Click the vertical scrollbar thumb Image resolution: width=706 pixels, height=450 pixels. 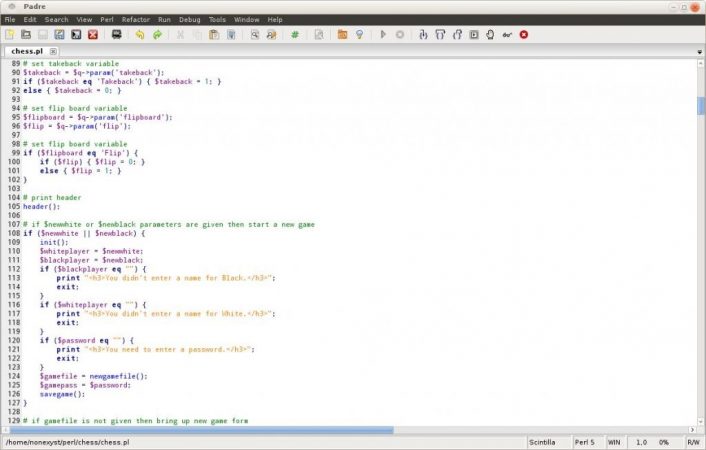pos(700,106)
